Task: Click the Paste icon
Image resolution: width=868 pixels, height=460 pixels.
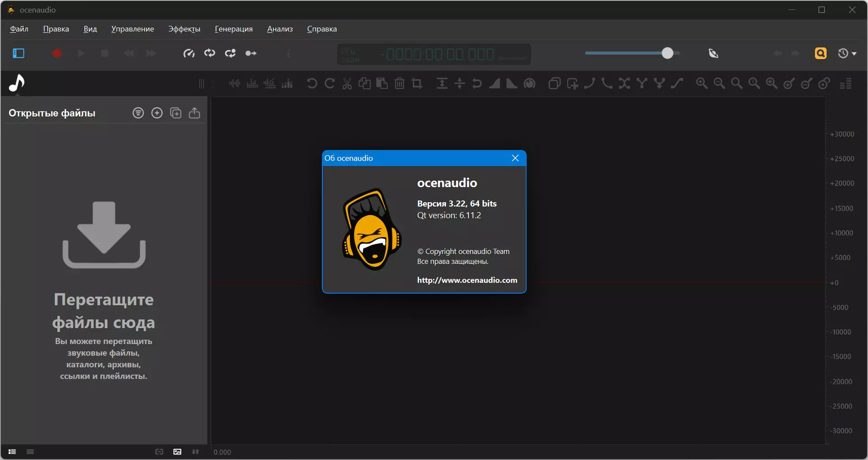Action: (382, 83)
